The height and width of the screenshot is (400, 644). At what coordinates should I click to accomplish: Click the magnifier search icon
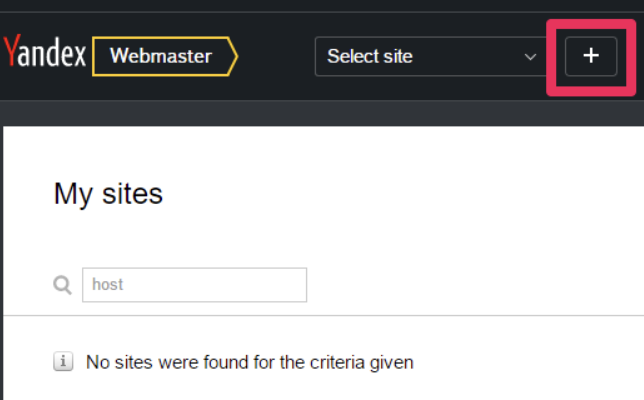point(62,286)
